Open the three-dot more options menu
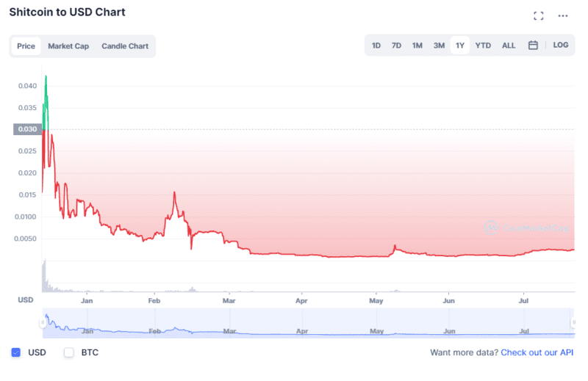The width and height of the screenshot is (588, 381). coord(563,15)
